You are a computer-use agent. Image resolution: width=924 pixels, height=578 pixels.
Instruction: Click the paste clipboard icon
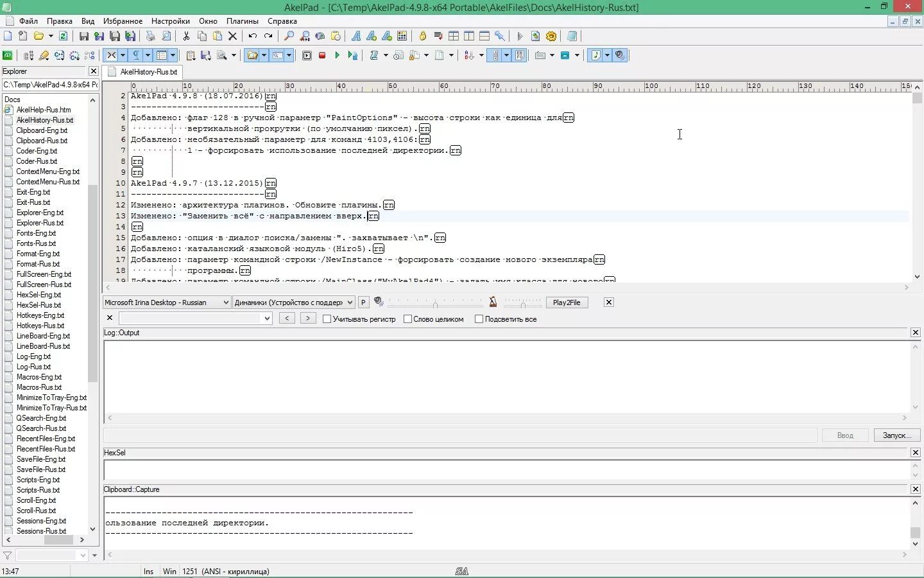tap(218, 36)
